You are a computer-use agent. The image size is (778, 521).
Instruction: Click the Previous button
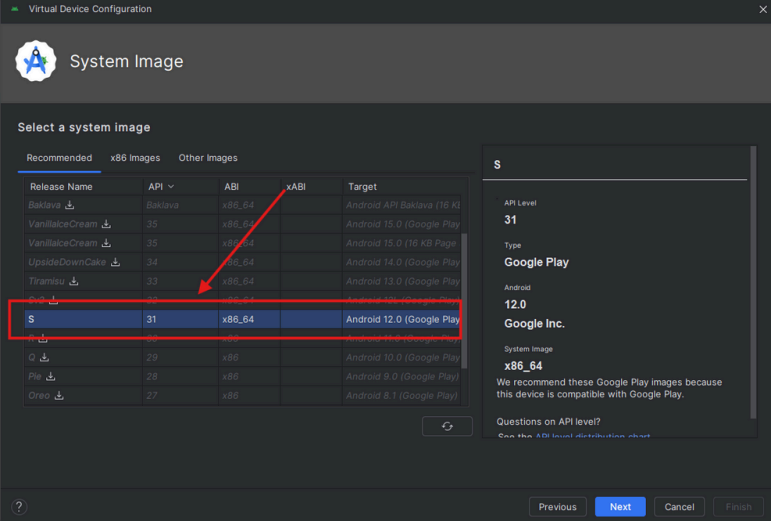pos(558,507)
